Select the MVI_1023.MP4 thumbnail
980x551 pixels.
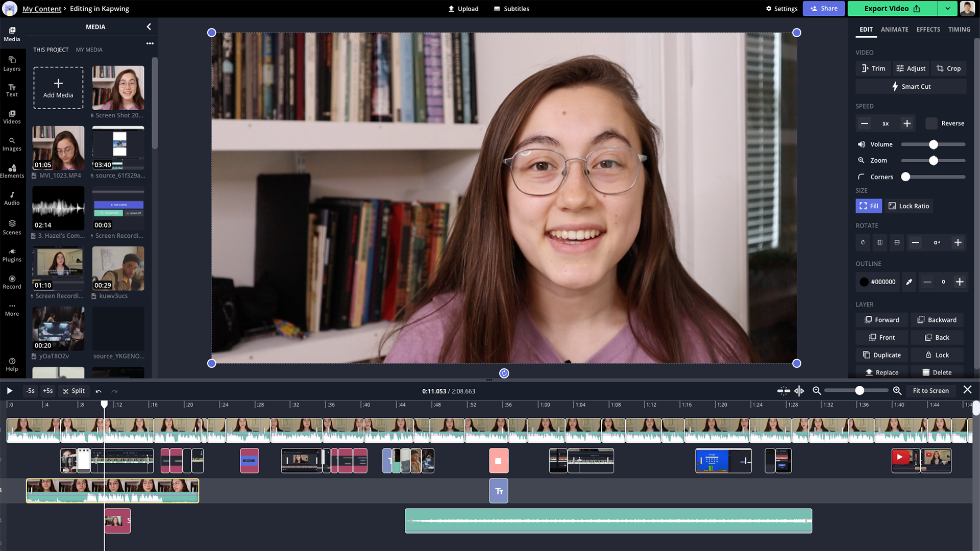coord(58,148)
